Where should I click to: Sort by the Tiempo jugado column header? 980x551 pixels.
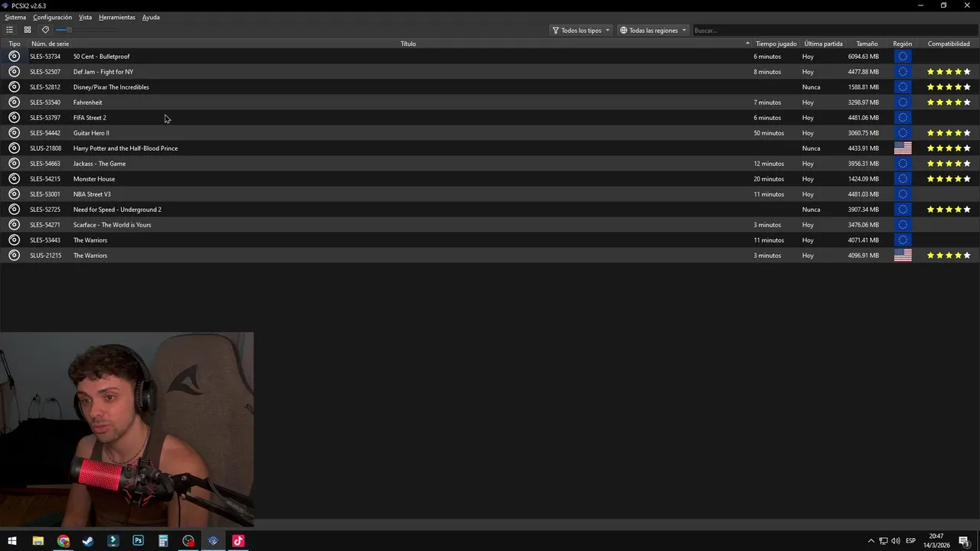(776, 44)
